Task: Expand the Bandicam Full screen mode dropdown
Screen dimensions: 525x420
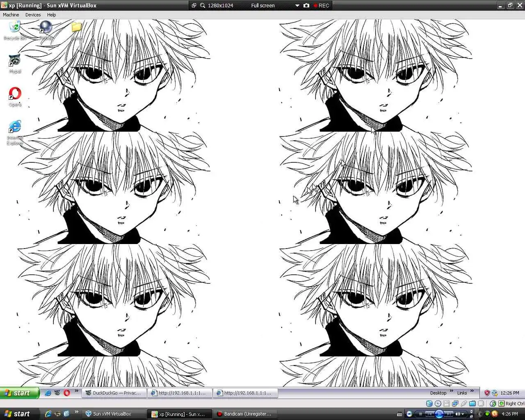Action: coord(297,5)
